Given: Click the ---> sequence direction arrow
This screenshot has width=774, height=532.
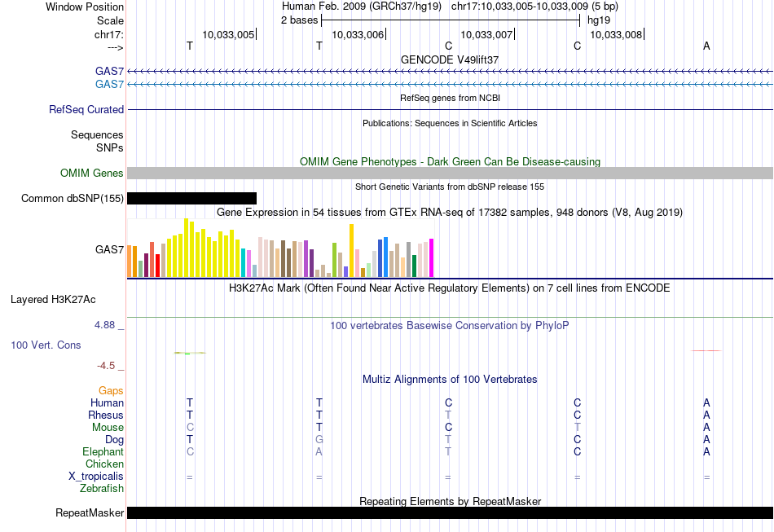Looking at the screenshot, I should [115, 47].
